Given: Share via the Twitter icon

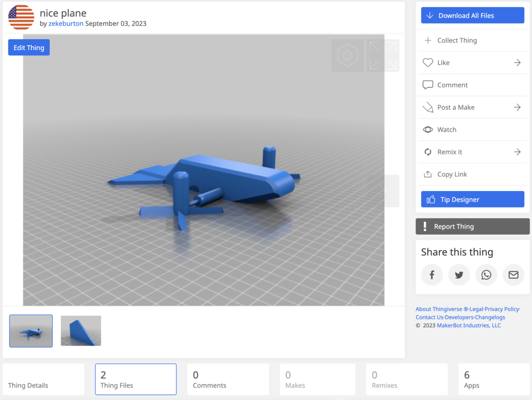Looking at the screenshot, I should pos(459,275).
